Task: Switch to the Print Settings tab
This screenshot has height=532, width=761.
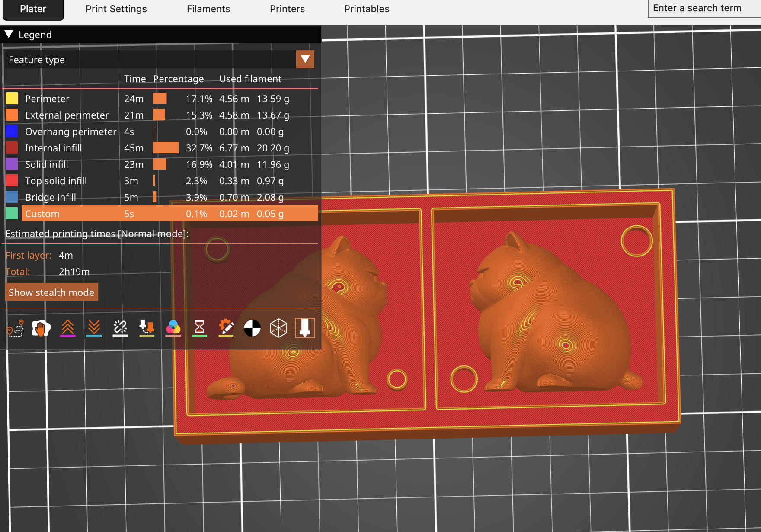Action: coord(116,9)
